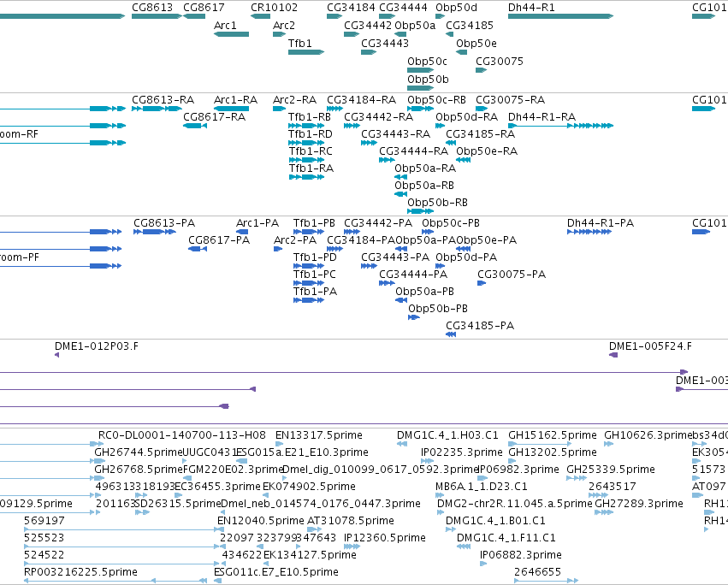Open transcript CG8613-RA
728x585 pixels.
tap(163, 100)
